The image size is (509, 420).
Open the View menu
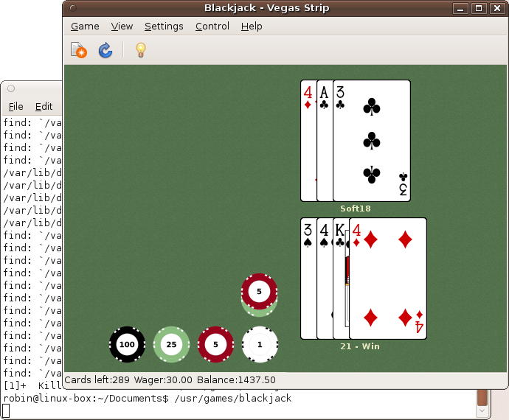(122, 27)
